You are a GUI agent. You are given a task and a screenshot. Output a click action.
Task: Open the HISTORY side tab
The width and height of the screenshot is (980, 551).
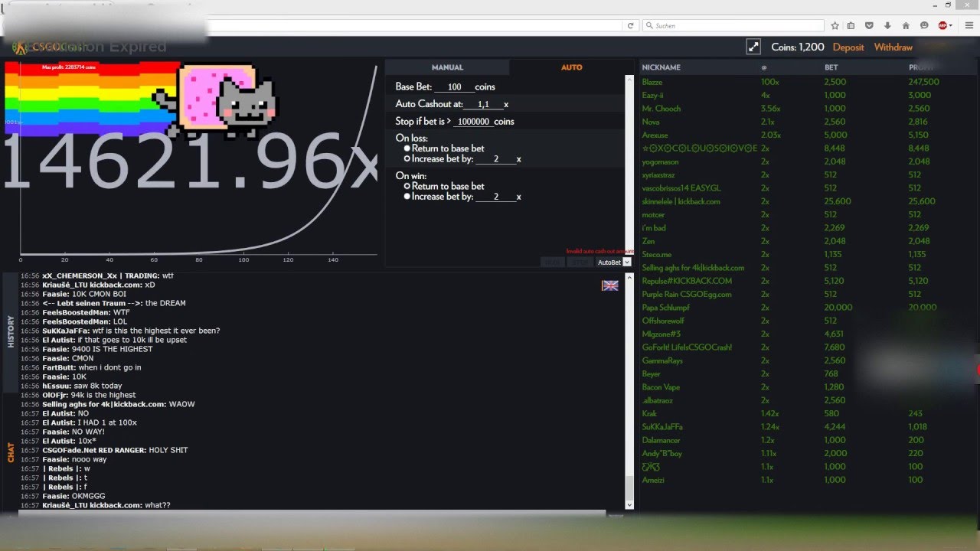pos(11,332)
